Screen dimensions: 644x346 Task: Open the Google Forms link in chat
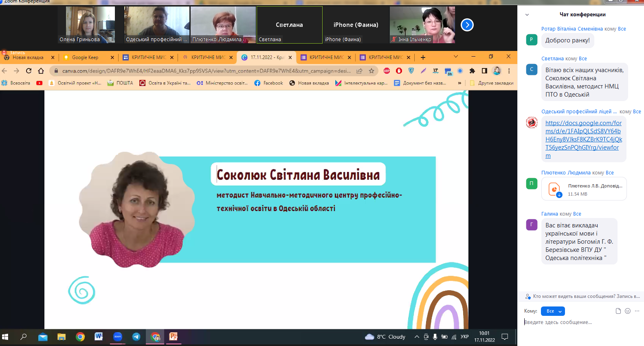(x=583, y=139)
